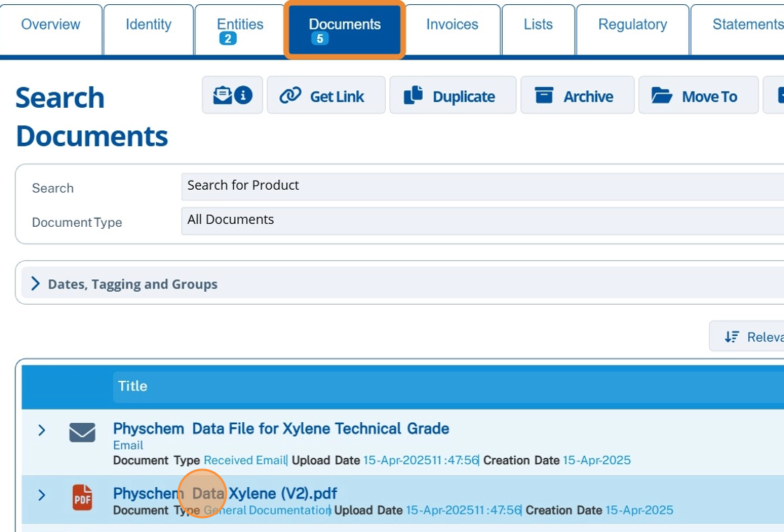Select the Invoices tab
784x532 pixels.
point(452,25)
